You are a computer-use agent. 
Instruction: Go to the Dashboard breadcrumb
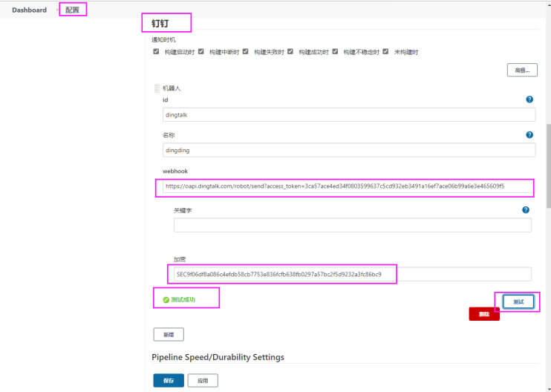29,10
